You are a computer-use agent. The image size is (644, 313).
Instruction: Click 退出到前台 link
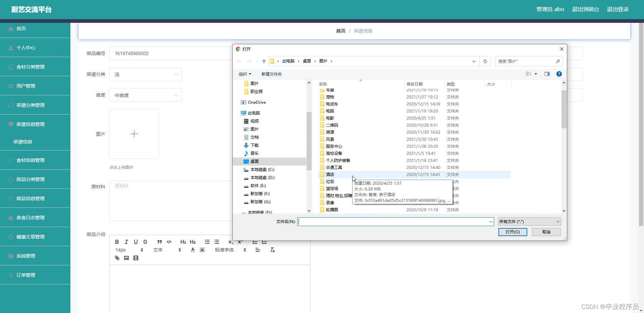click(585, 9)
